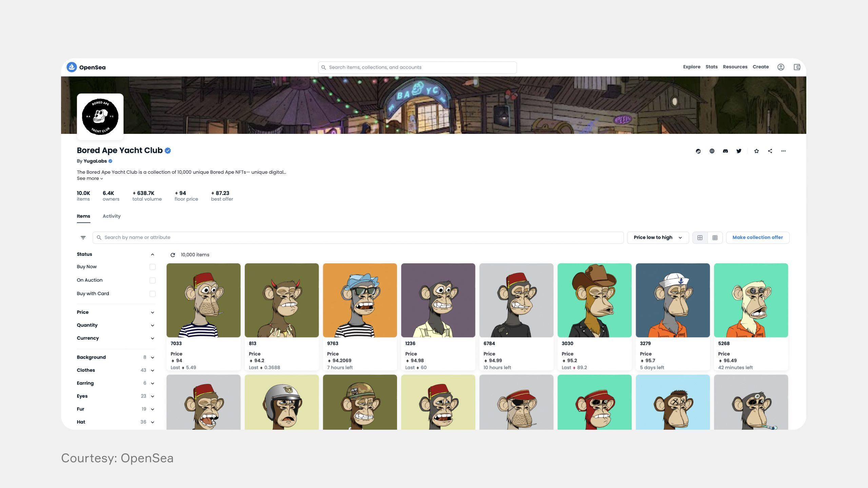
Task: Click the Search by name or attribute field
Action: pyautogui.click(x=358, y=238)
